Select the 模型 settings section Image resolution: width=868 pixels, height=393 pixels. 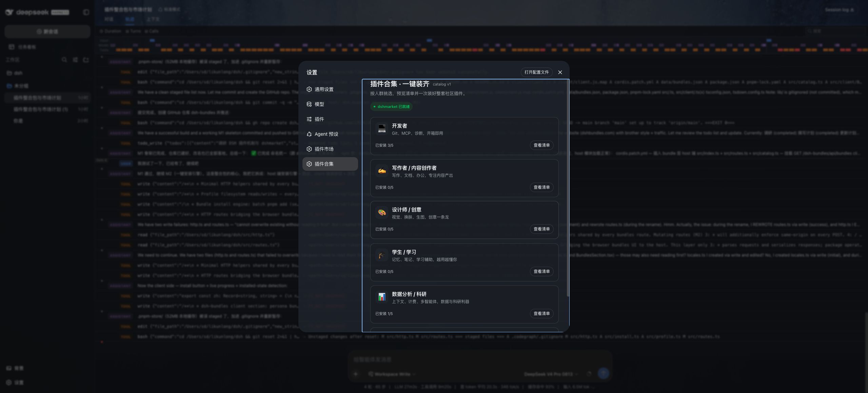(x=330, y=104)
